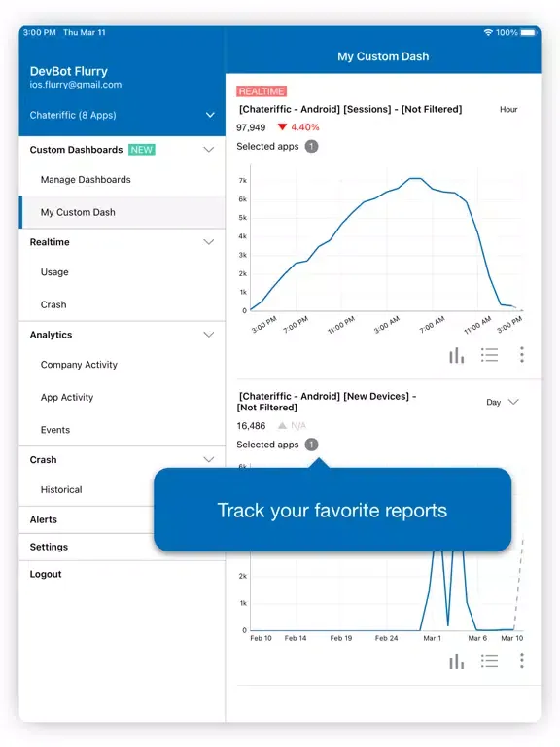560x747 pixels.
Task: Tap the New Devices report title
Action: pos(328,402)
